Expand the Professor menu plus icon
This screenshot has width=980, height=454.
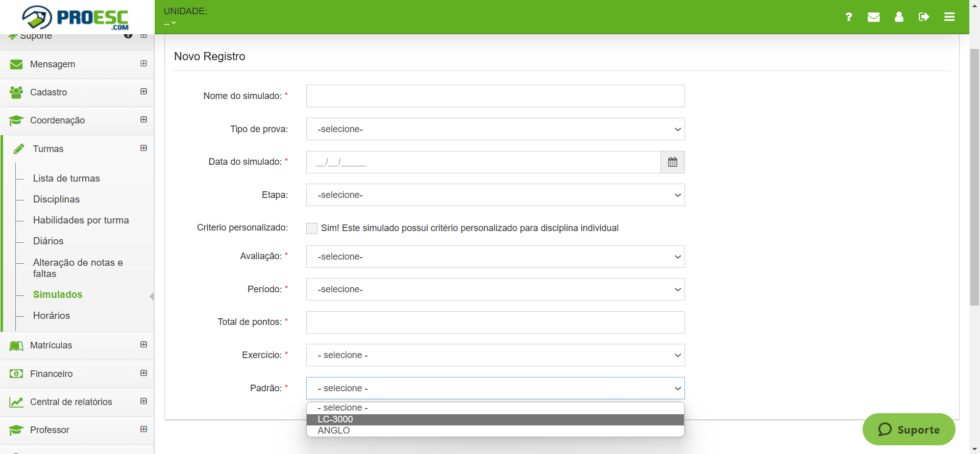(143, 429)
